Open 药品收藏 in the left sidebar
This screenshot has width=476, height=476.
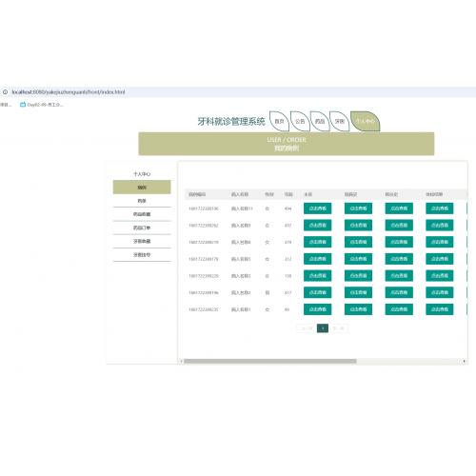pos(142,214)
